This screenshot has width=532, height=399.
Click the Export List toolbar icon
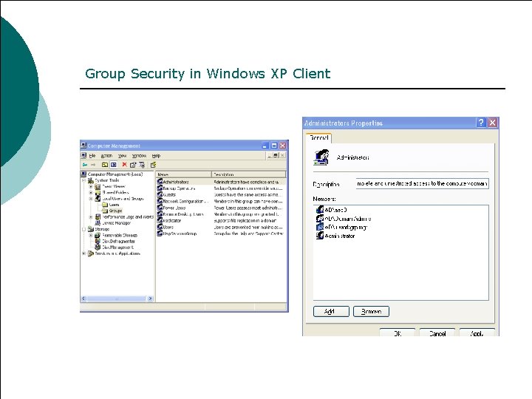click(x=142, y=165)
